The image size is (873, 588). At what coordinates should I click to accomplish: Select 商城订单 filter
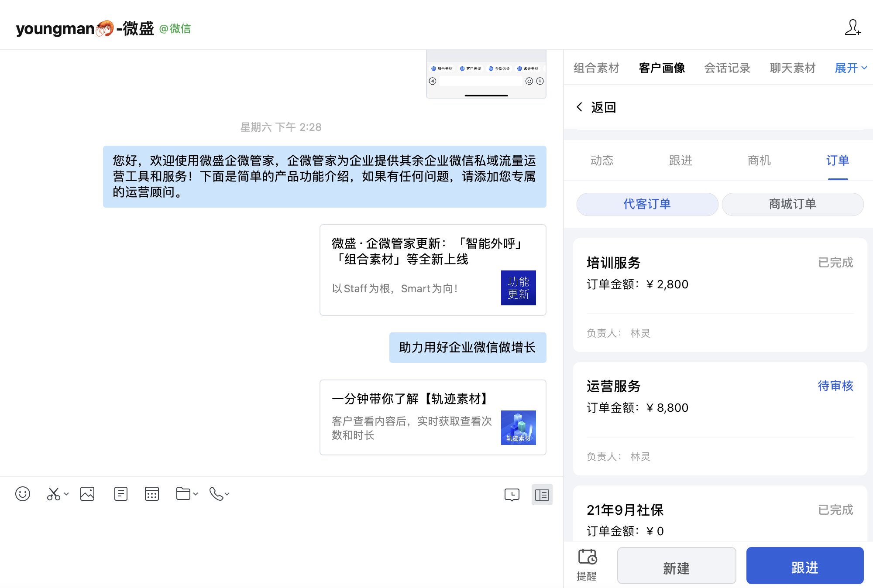pyautogui.click(x=793, y=204)
